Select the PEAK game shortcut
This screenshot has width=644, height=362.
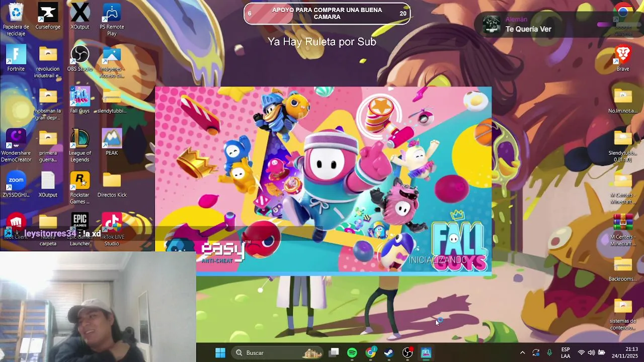click(112, 143)
